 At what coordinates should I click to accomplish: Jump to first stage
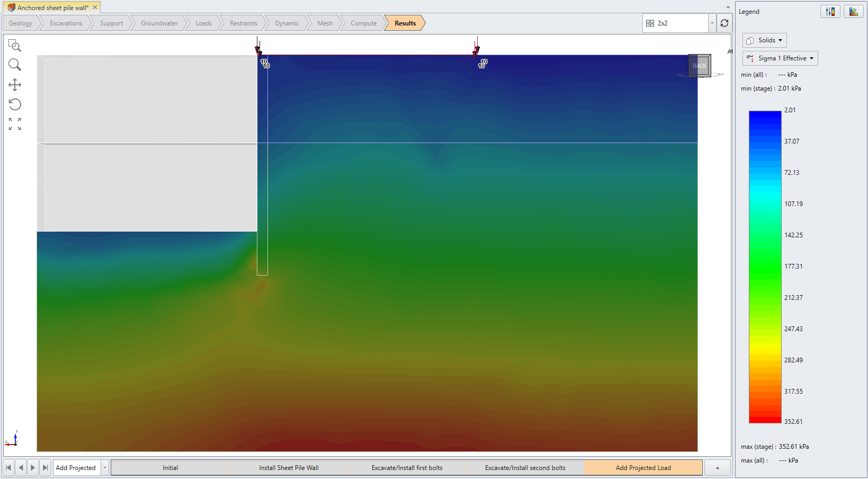[8, 468]
